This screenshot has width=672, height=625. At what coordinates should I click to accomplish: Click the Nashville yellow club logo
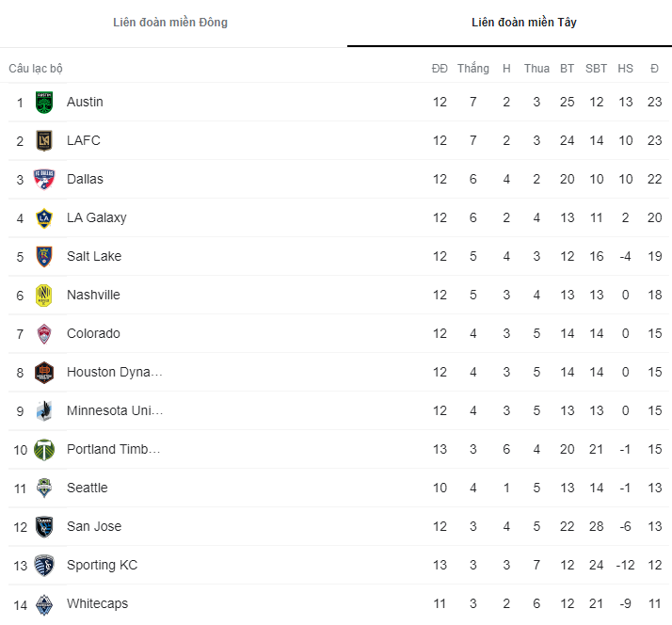pos(44,295)
